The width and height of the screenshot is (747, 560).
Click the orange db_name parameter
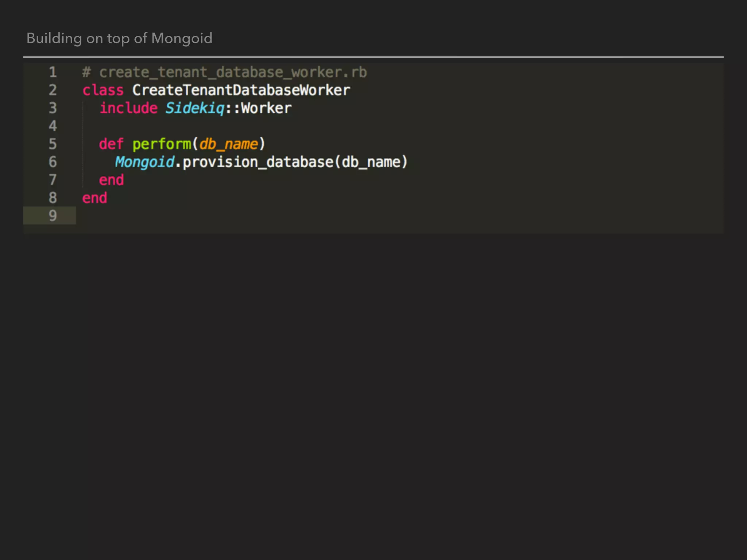pos(229,144)
